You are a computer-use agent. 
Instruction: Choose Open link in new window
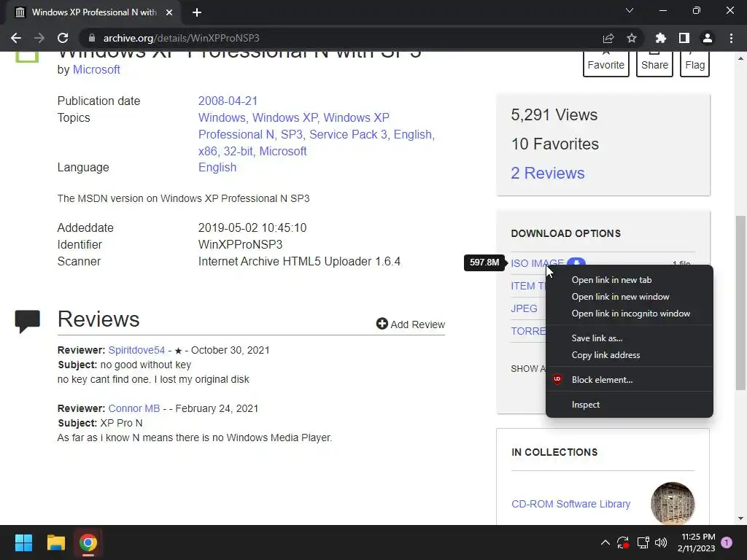click(629, 297)
